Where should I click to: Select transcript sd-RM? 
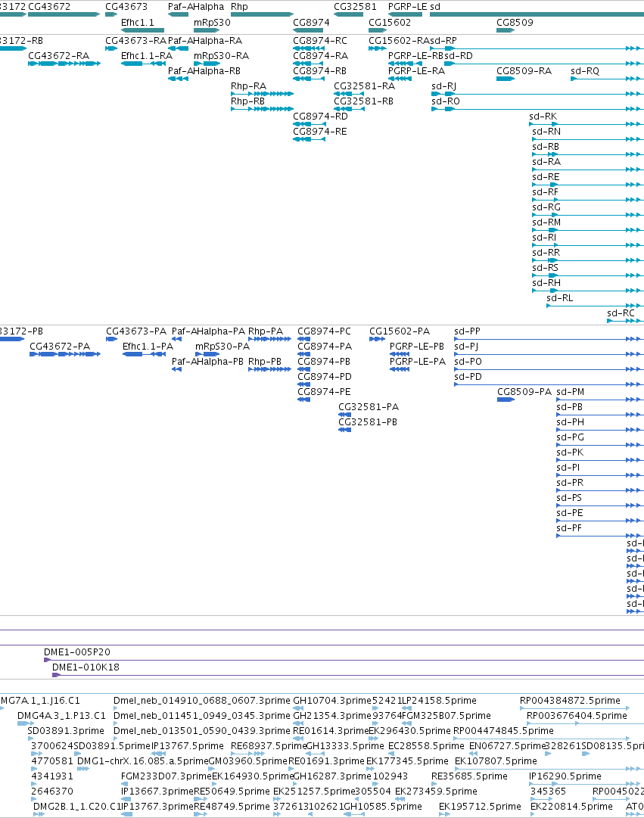tap(546, 222)
